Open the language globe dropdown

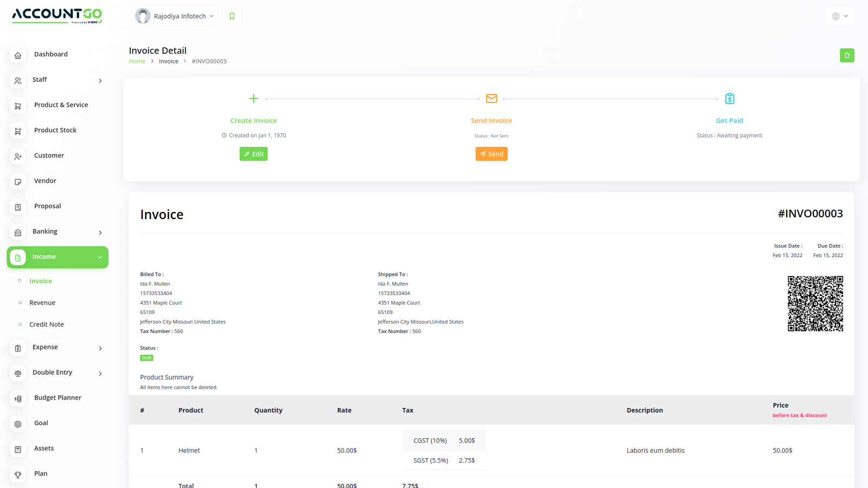click(x=840, y=16)
